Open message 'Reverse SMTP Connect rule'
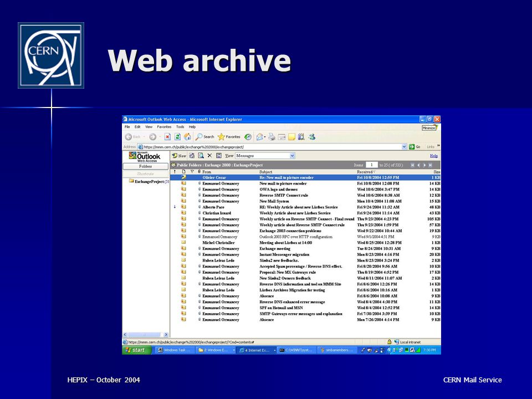Screen dimensions: 532x399 click(x=305, y=196)
